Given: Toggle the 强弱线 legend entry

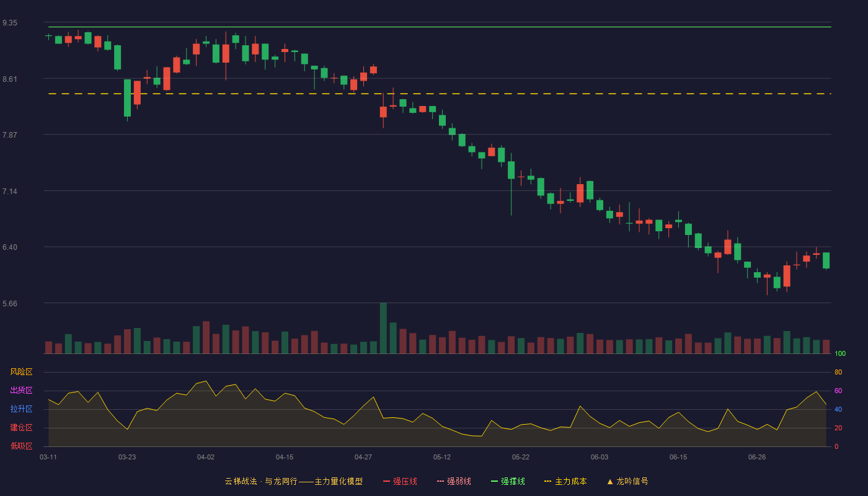Looking at the screenshot, I should [454, 481].
